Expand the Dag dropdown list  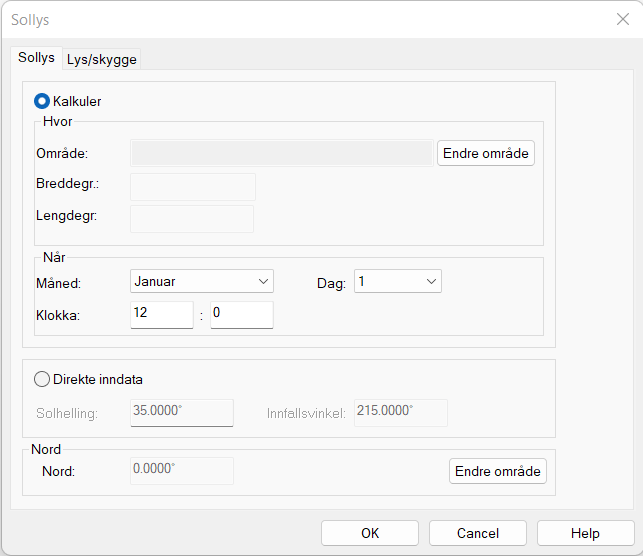[397, 282]
